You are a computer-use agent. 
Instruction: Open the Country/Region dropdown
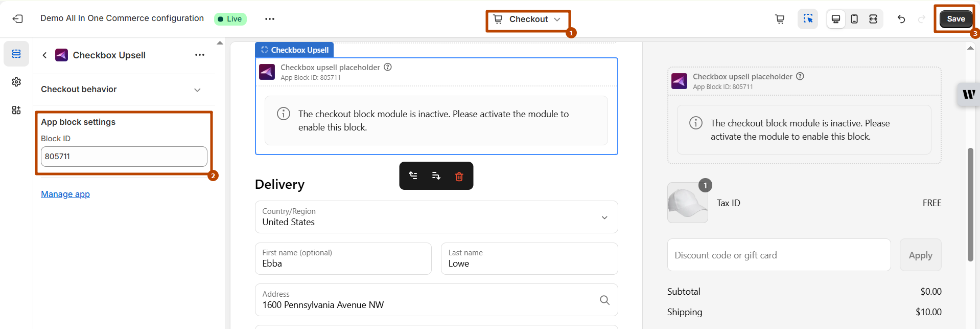click(x=436, y=217)
